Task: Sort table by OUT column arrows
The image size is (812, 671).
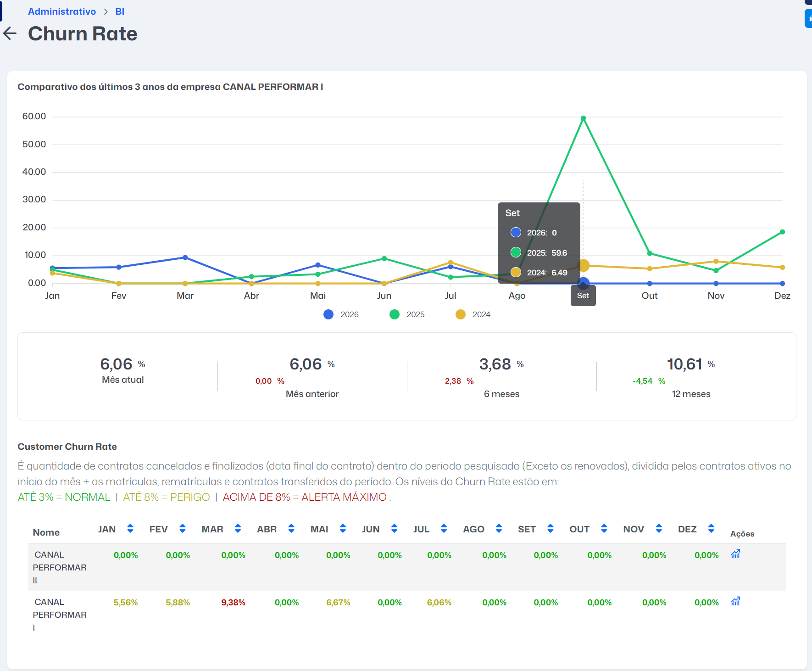Action: point(604,529)
